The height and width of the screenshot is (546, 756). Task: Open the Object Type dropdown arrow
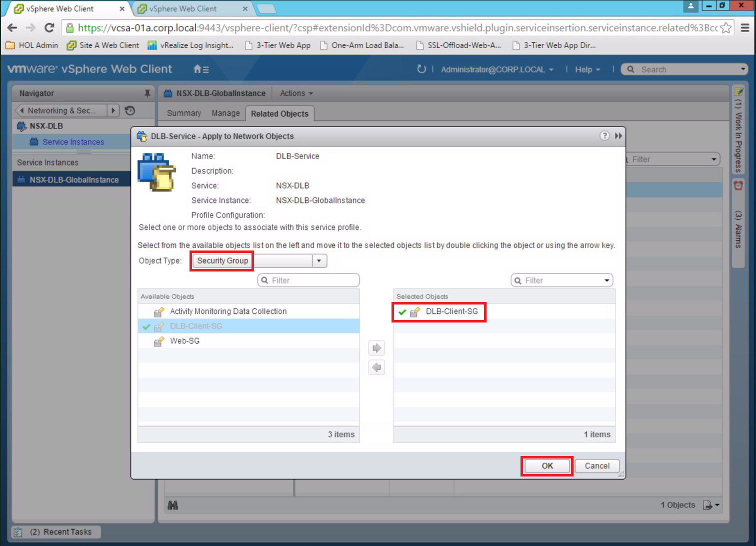point(319,260)
